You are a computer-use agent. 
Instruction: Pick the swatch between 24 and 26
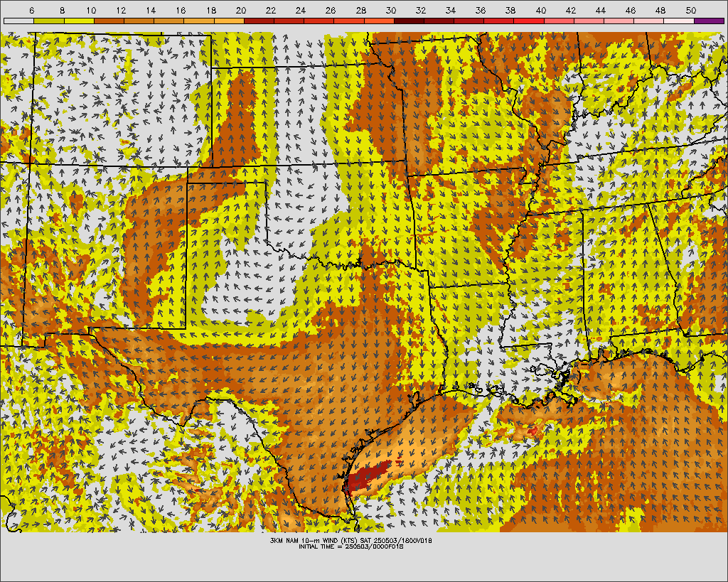(319, 21)
